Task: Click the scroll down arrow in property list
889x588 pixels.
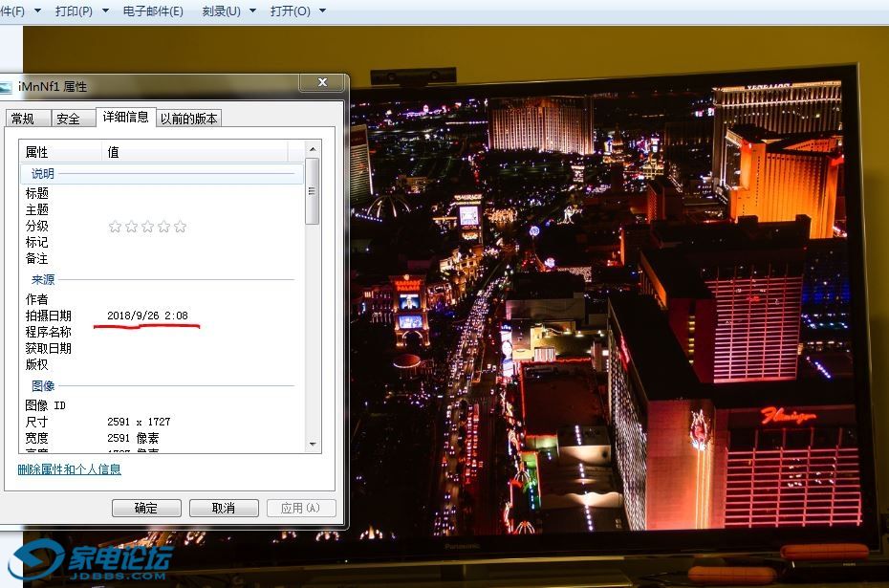Action: (313, 444)
